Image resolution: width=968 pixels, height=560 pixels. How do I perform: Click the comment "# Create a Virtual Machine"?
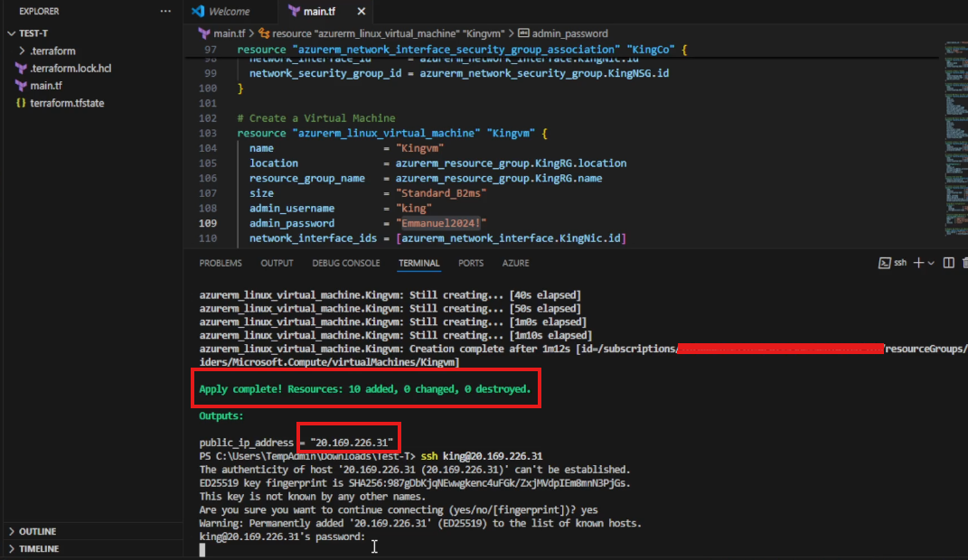tap(316, 117)
